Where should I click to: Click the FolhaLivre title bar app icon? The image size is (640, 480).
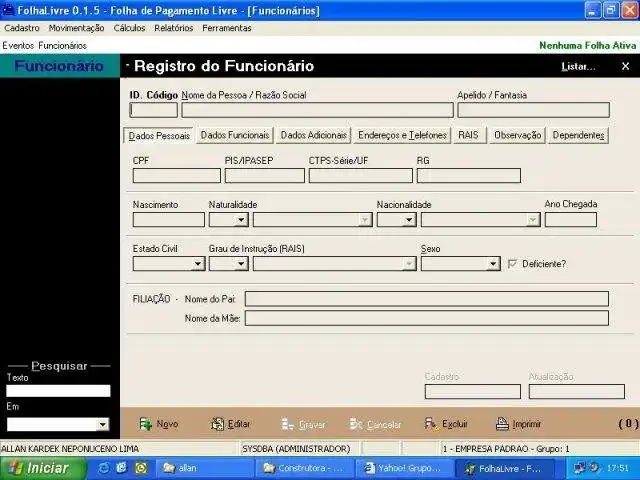(8, 10)
